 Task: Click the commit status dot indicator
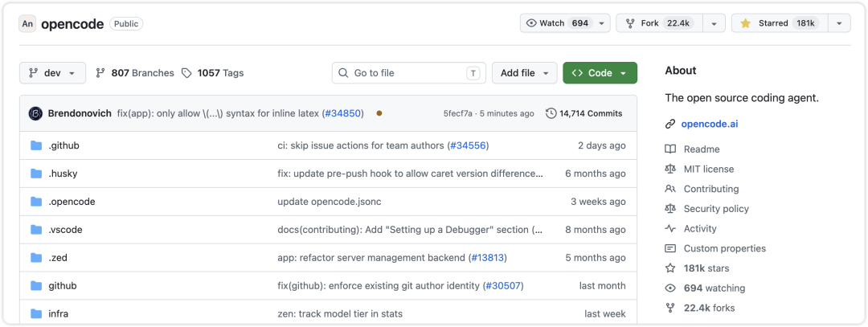(x=379, y=113)
